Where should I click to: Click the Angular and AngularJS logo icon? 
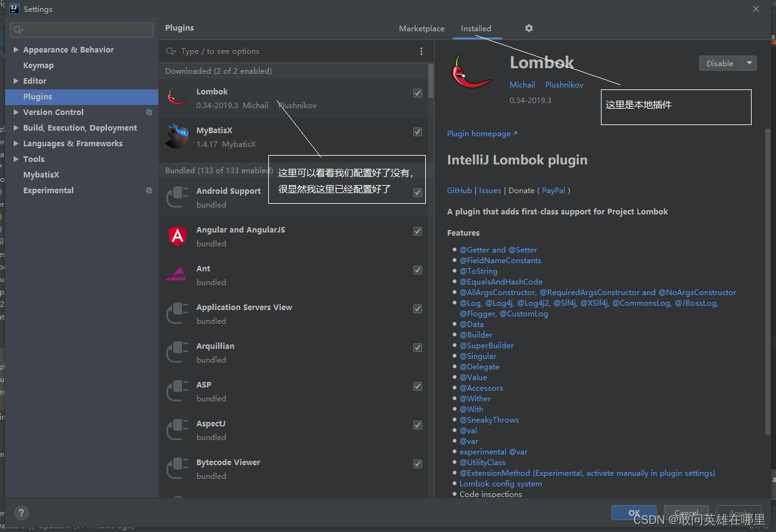(x=178, y=236)
